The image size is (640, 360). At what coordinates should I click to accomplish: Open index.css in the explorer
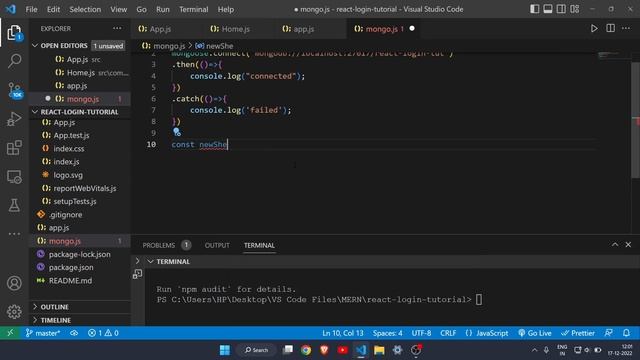coord(69,149)
